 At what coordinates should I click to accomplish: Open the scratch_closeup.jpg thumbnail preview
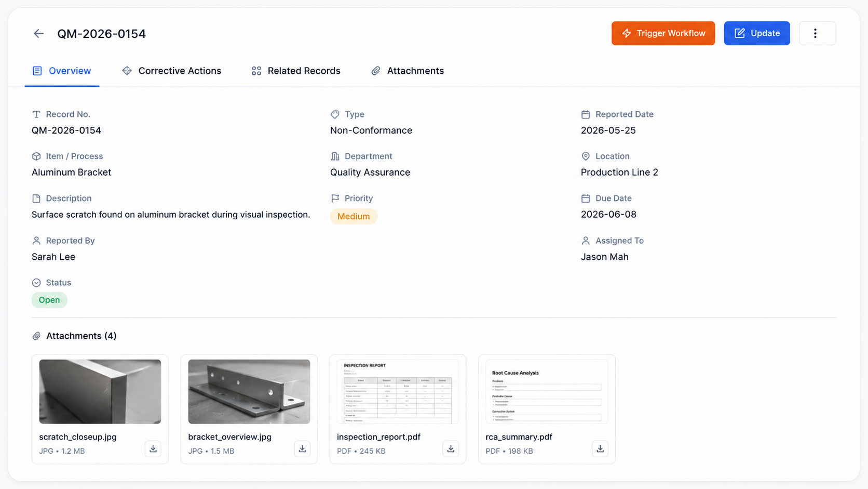(x=100, y=391)
